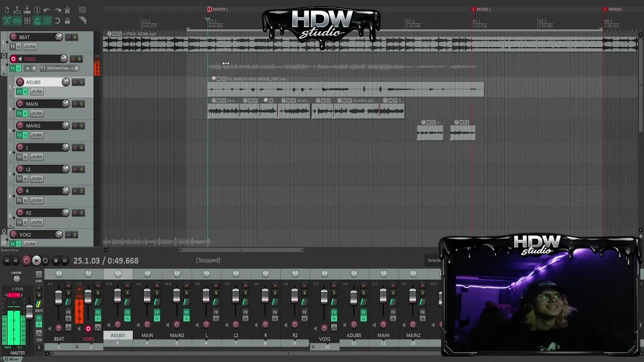Select BEAT channel label in mixer
644x362 pixels.
click(x=59, y=339)
